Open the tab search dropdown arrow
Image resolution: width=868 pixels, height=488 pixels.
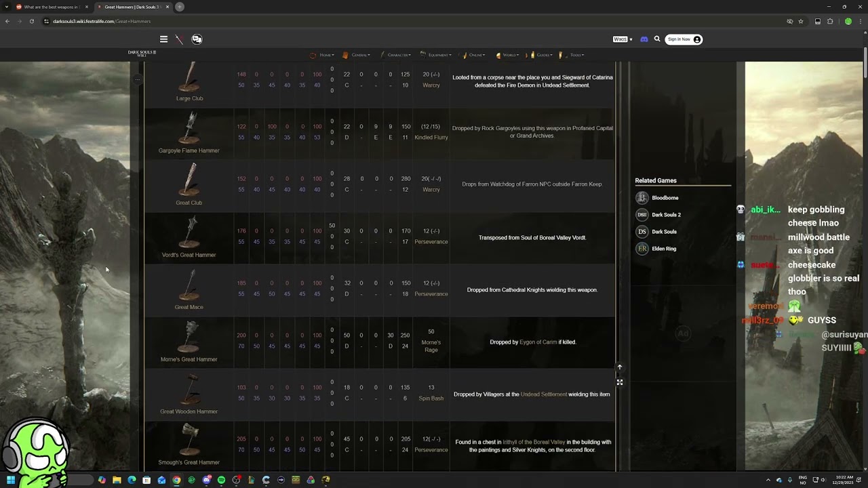coord(7,7)
